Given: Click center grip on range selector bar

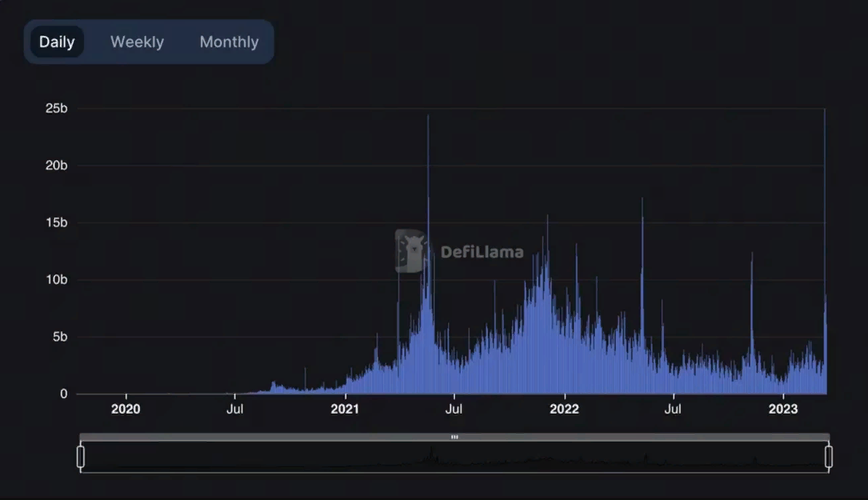Looking at the screenshot, I should point(455,437).
